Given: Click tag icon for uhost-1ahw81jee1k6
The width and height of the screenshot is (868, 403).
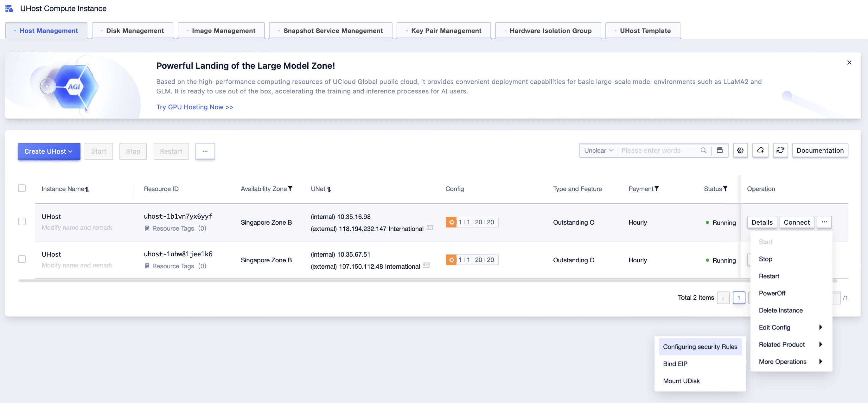Looking at the screenshot, I should 147,266.
